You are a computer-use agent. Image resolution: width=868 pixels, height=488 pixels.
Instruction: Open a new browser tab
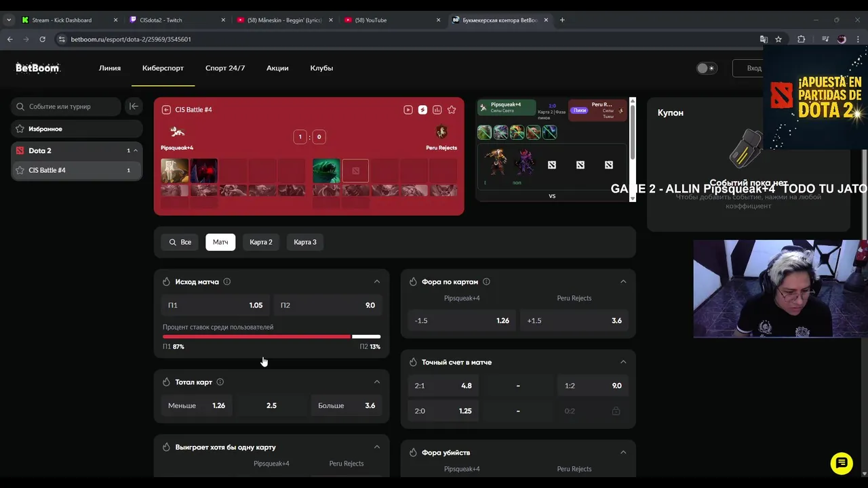tap(562, 20)
